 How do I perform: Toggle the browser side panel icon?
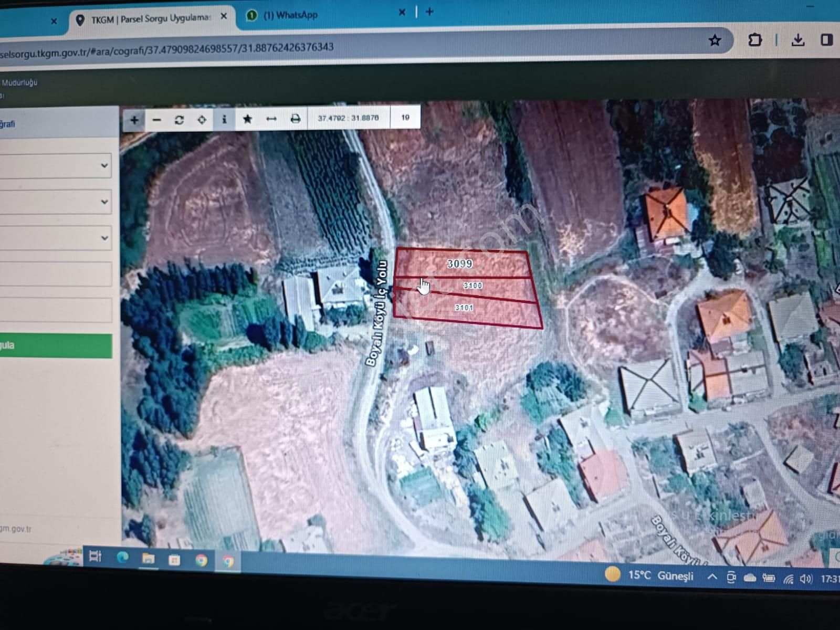(x=827, y=39)
